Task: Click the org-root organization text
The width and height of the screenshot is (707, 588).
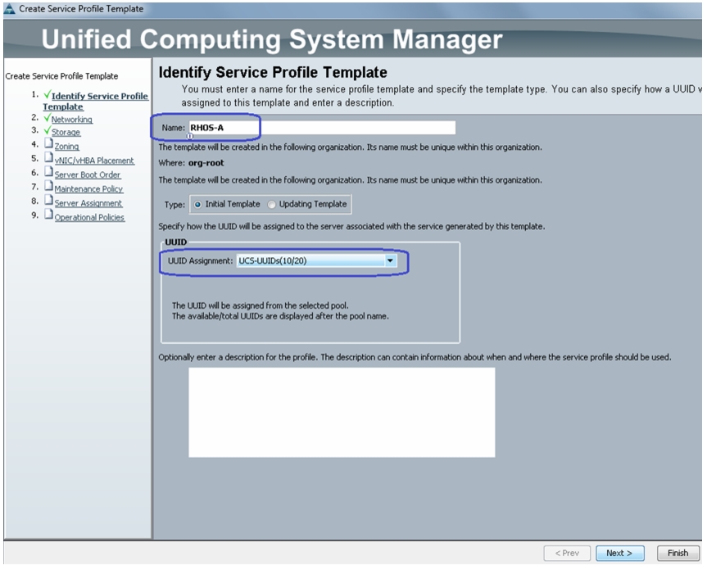Action: coord(206,163)
